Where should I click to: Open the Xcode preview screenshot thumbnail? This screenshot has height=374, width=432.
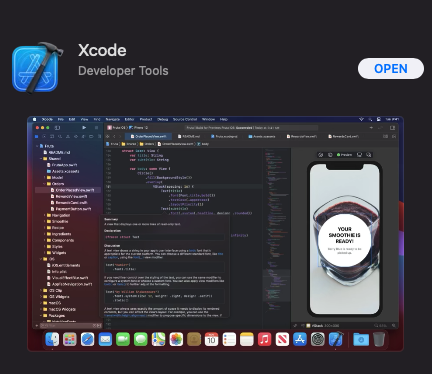pyautogui.click(x=215, y=234)
